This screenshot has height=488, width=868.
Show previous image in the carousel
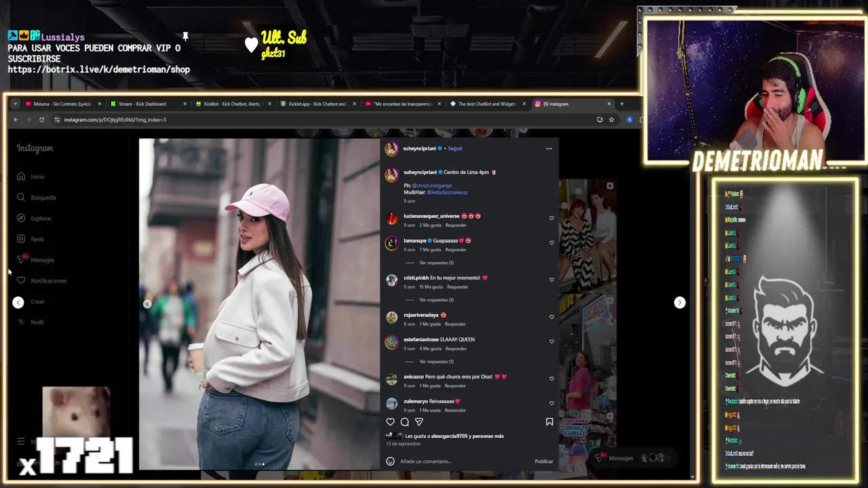(x=147, y=304)
